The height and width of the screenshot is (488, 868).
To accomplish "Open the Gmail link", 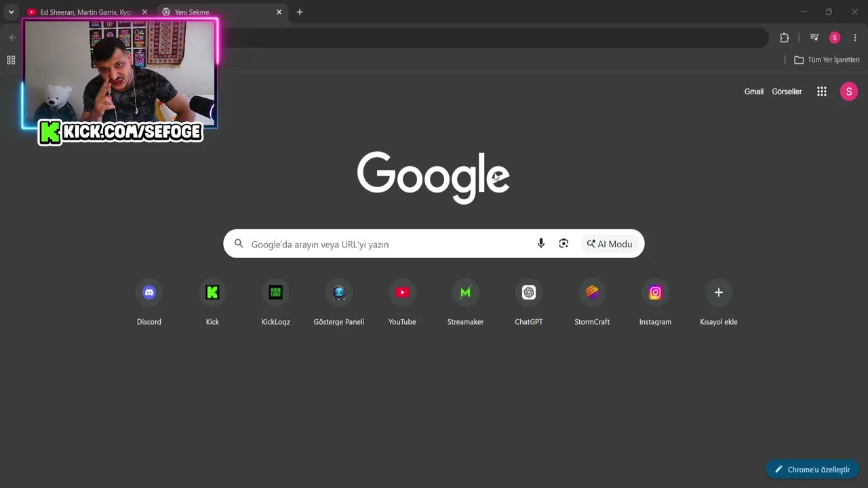I will tap(754, 91).
